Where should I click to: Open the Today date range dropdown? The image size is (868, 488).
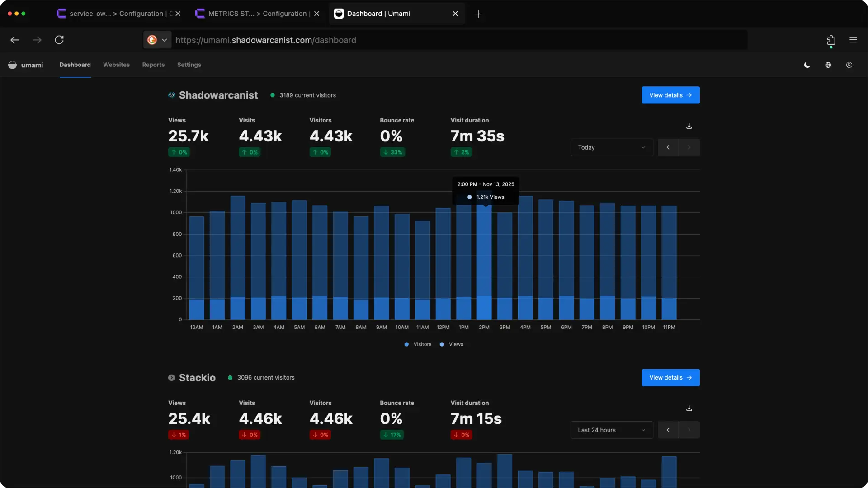pyautogui.click(x=611, y=147)
